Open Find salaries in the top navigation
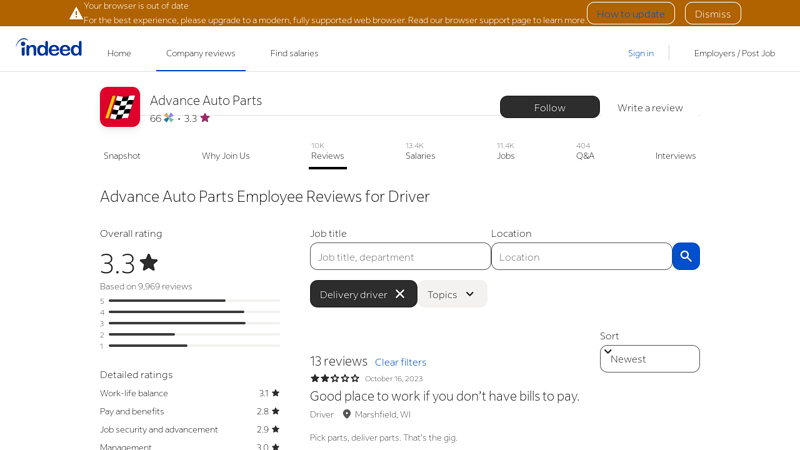800x450 pixels. coord(294,53)
